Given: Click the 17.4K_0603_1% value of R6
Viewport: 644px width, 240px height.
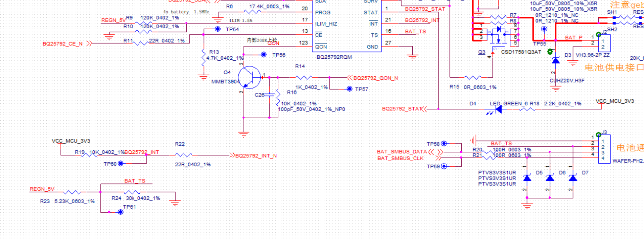Looking at the screenshot, I should [x=269, y=6].
